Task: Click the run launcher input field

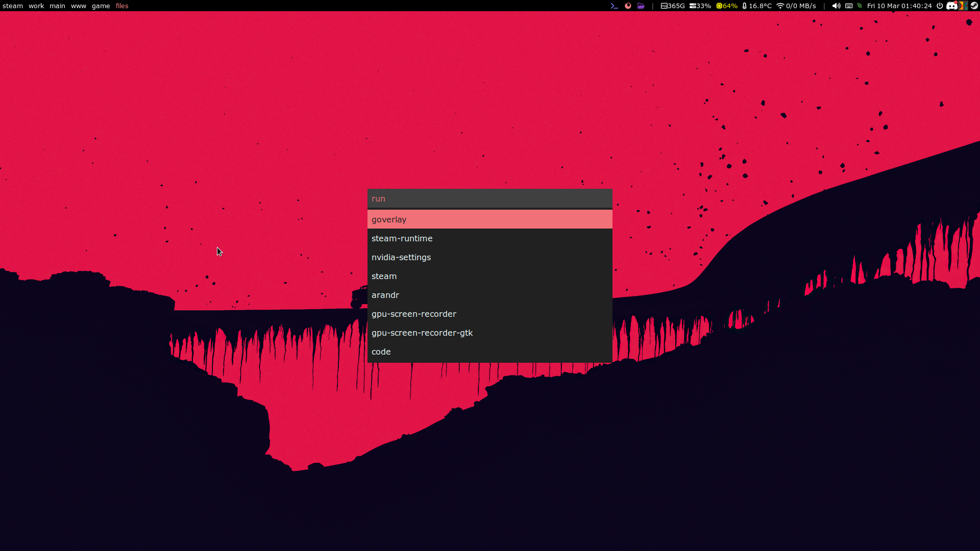Action: coord(490,198)
